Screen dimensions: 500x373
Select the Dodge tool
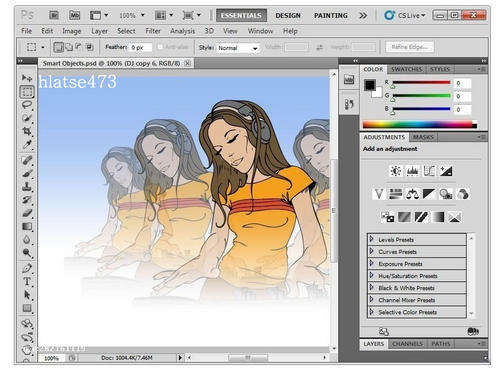[x=27, y=253]
